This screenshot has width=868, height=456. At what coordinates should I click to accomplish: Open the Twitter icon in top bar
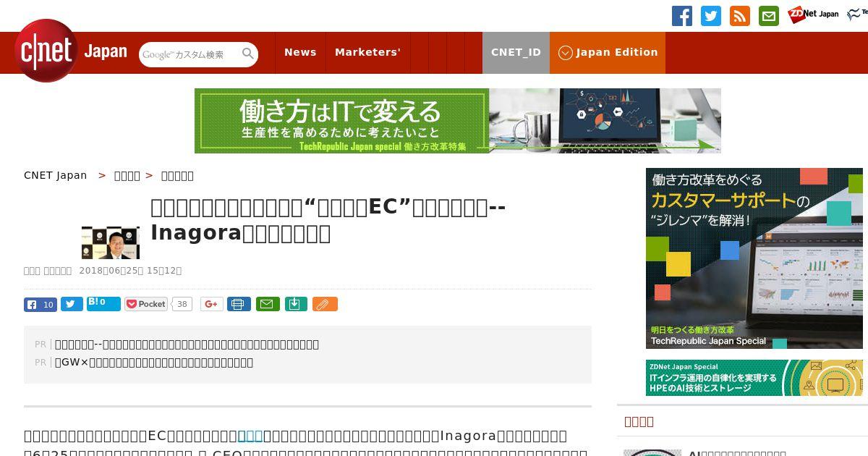pyautogui.click(x=710, y=16)
